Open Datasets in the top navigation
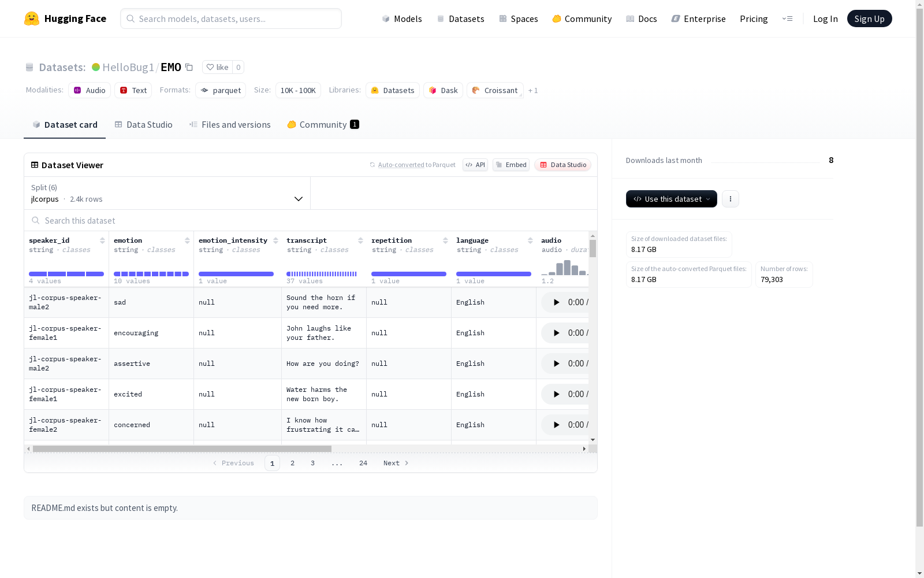Screen dimensions: 924x578 pyautogui.click(x=460, y=18)
